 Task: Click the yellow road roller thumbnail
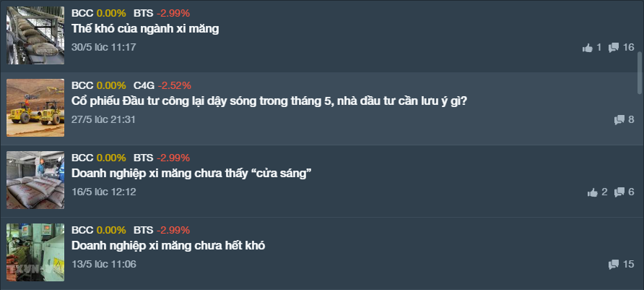tap(35, 108)
